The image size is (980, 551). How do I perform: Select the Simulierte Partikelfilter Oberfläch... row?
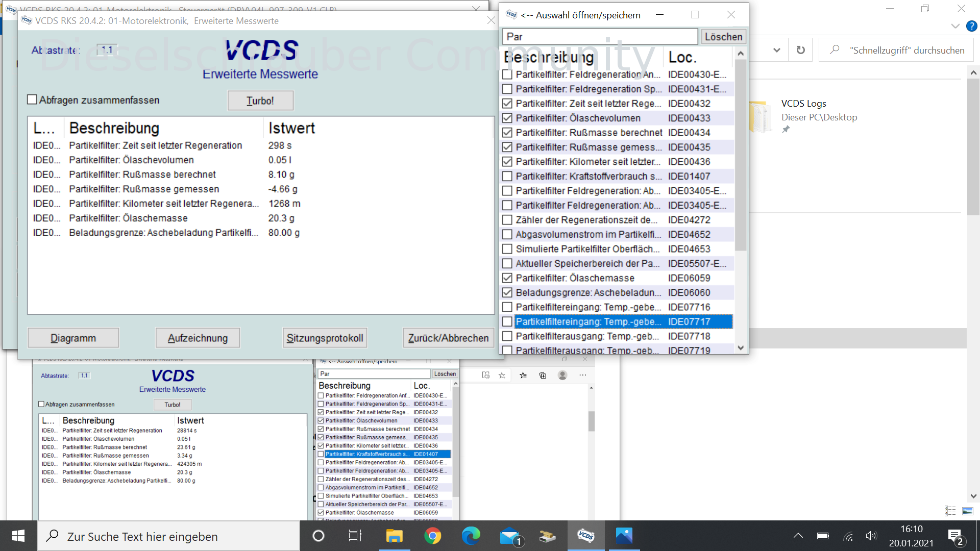click(x=617, y=249)
